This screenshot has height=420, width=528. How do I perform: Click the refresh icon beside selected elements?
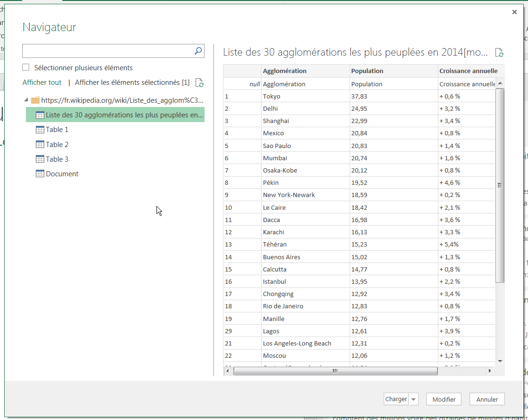[x=199, y=83]
